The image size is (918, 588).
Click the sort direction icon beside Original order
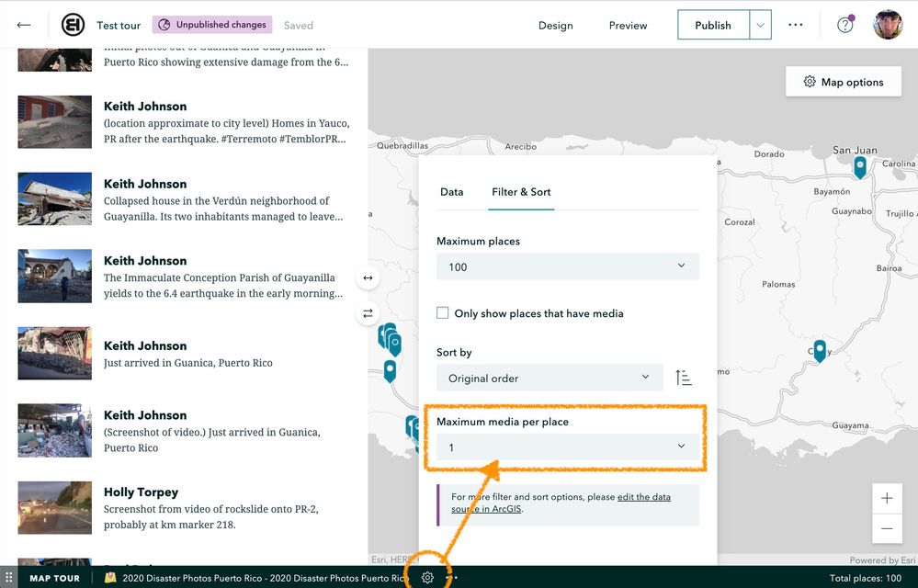[x=684, y=377]
